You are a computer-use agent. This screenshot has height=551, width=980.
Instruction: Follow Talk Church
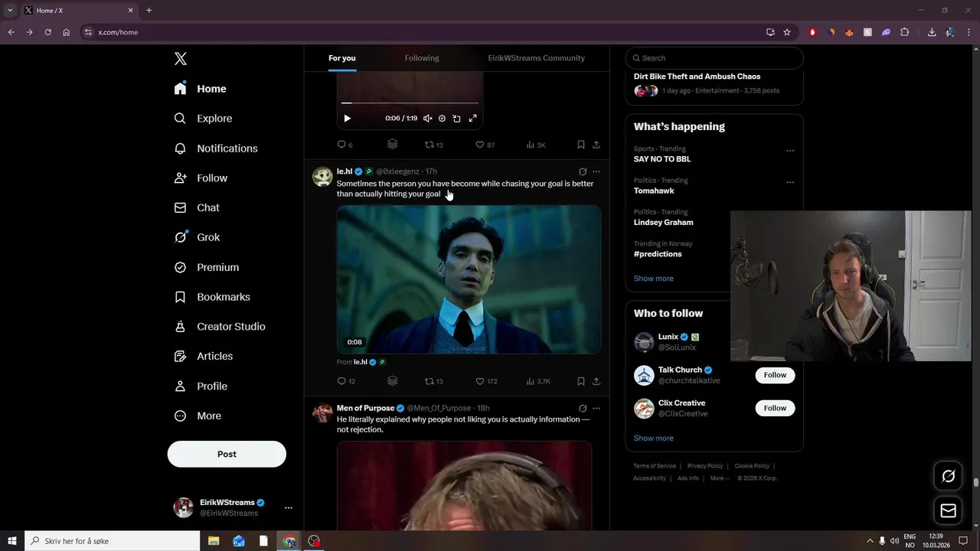(x=775, y=375)
